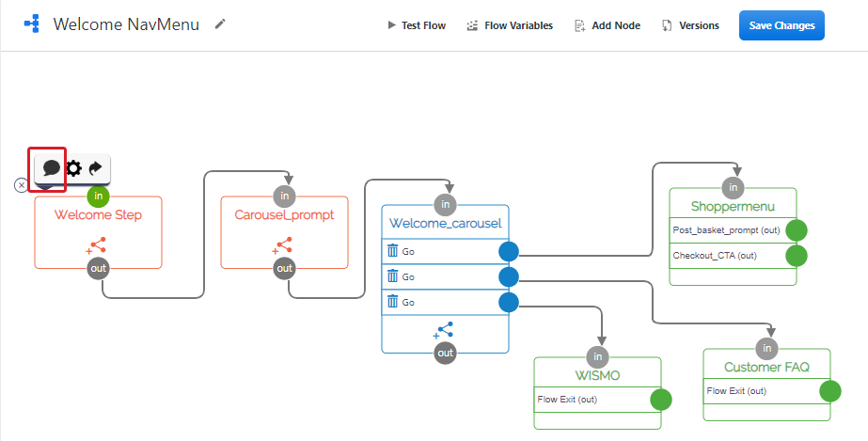This screenshot has height=441, width=868.
Task: Open the Versions menu
Action: pyautogui.click(x=690, y=25)
